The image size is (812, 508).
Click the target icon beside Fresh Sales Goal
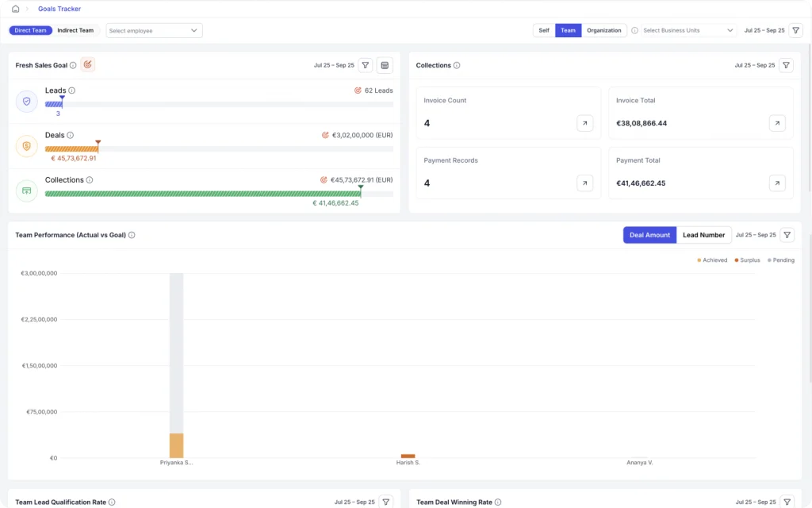[88, 65]
